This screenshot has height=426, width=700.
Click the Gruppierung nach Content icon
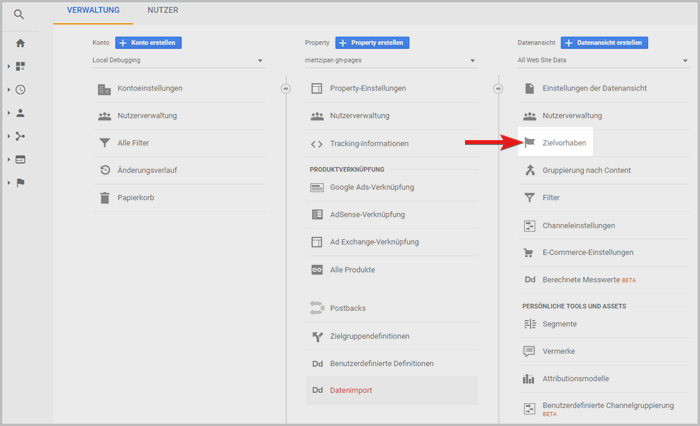click(530, 170)
